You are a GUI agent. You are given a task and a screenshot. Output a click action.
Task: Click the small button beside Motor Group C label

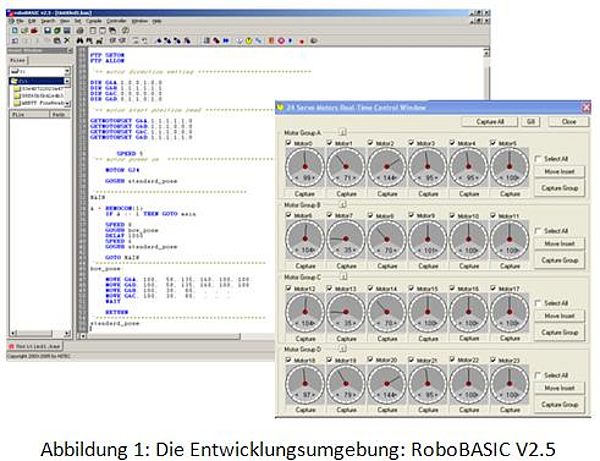343,277
